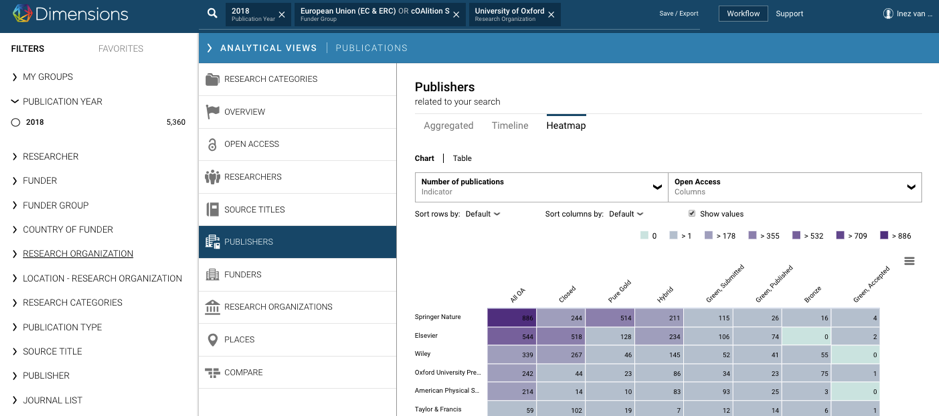Switch to the Aggregated tab
The height and width of the screenshot is (416, 939).
pos(448,126)
